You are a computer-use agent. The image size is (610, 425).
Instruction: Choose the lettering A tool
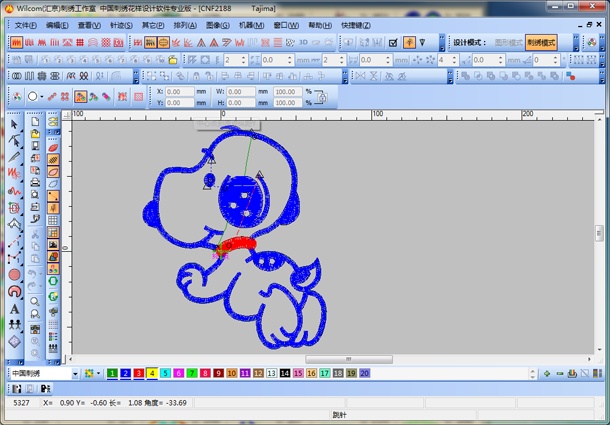(x=14, y=309)
